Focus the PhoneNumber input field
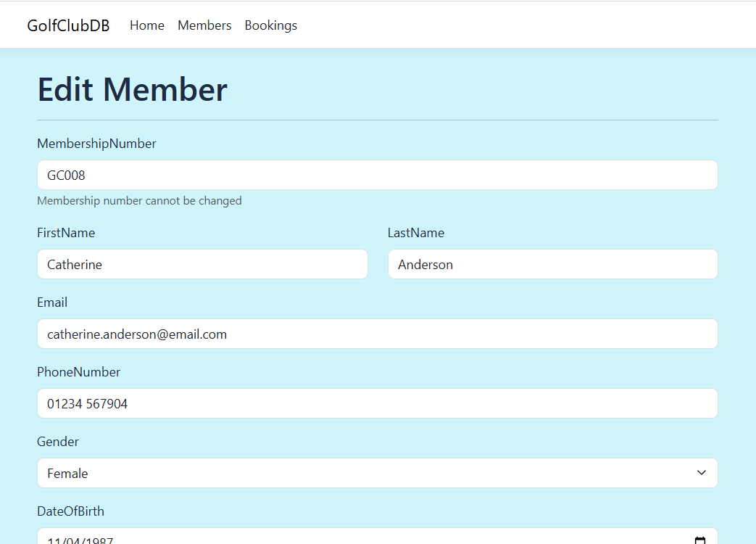This screenshot has height=544, width=756. click(378, 403)
